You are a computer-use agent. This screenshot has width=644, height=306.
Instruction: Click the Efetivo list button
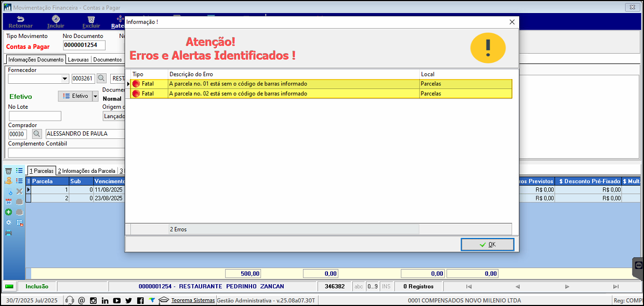(x=75, y=96)
